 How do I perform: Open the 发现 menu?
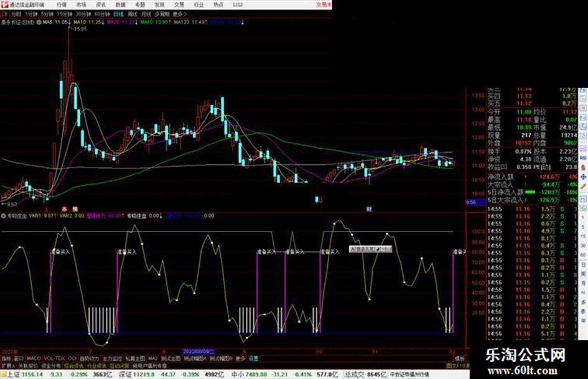pyautogui.click(x=159, y=5)
